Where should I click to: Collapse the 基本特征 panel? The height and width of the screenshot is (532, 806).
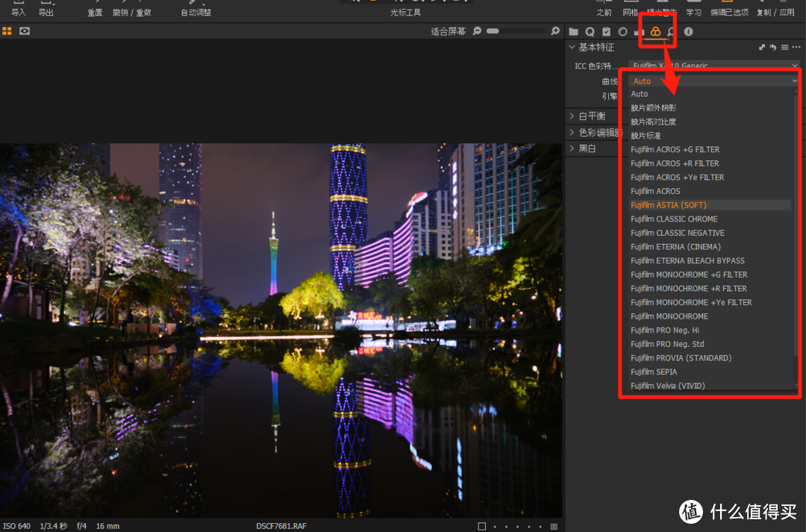tap(572, 48)
